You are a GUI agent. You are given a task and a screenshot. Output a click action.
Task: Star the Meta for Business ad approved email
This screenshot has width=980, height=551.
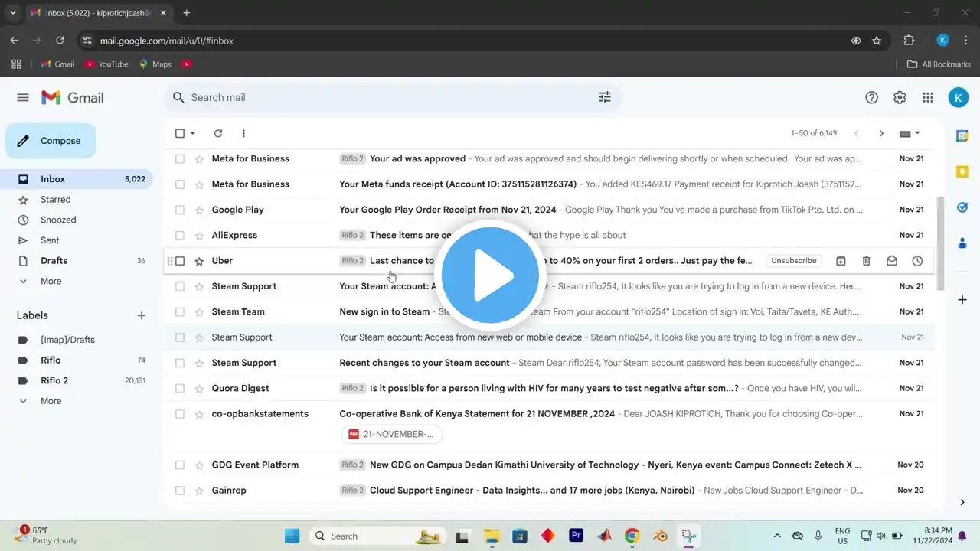click(x=199, y=159)
